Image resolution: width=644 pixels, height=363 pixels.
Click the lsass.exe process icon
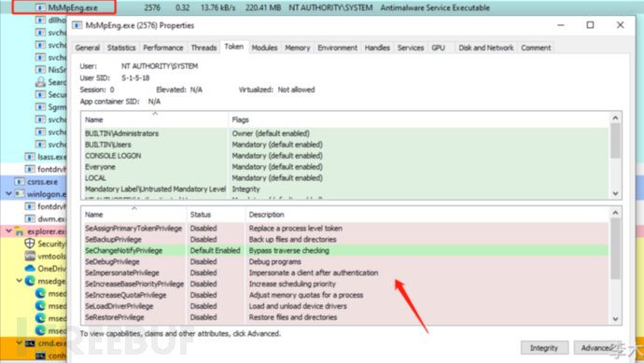click(30, 157)
